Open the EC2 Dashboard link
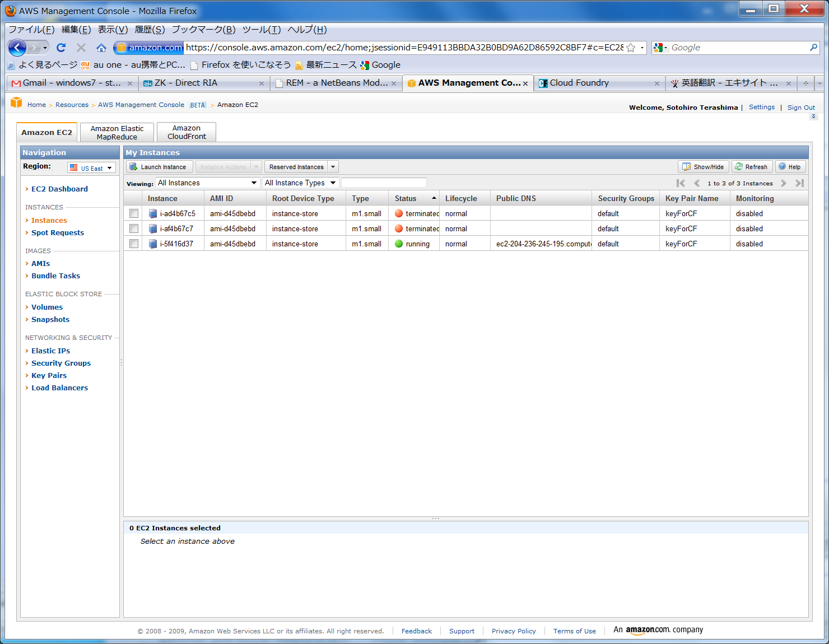 59,189
